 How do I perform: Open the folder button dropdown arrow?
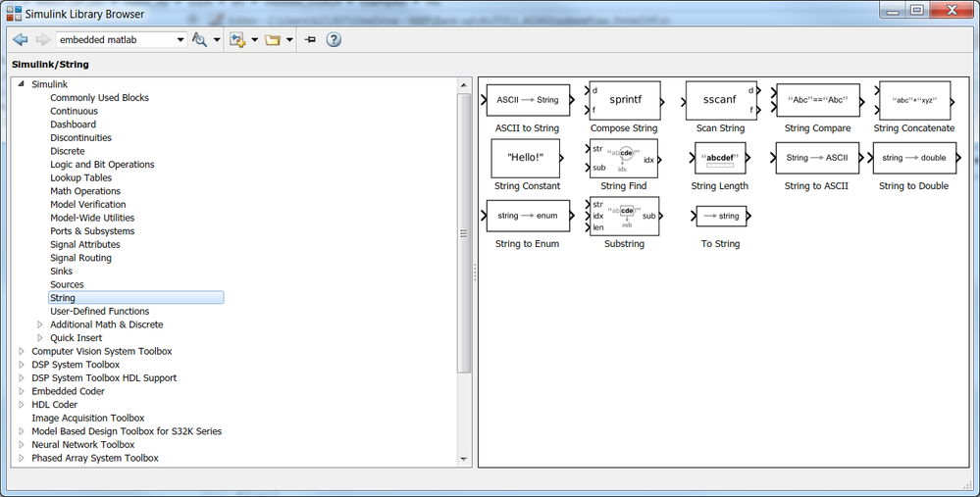(x=289, y=40)
